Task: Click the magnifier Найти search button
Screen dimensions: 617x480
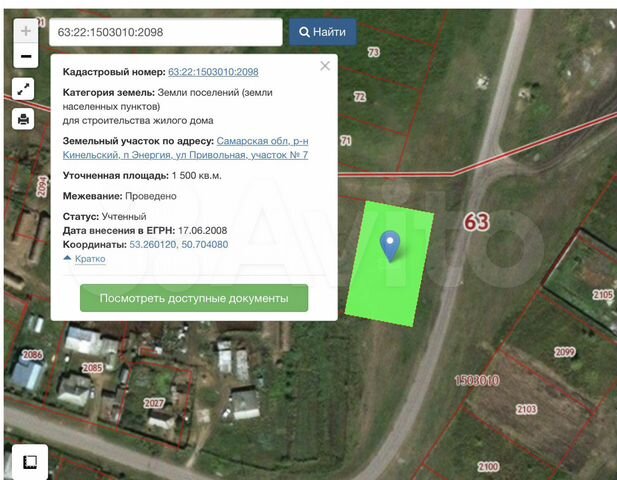Action: pos(323,32)
